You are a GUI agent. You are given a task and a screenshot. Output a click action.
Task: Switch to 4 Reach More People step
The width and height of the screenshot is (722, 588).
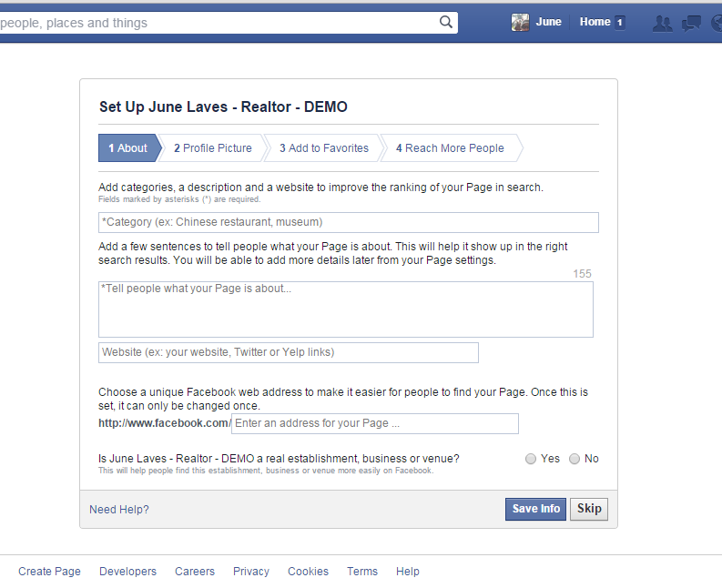coord(450,147)
